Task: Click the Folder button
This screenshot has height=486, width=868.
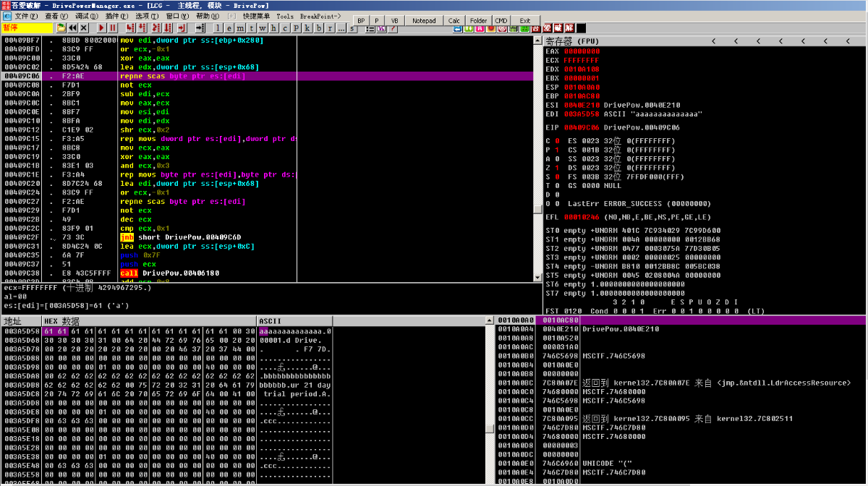Action: (478, 20)
